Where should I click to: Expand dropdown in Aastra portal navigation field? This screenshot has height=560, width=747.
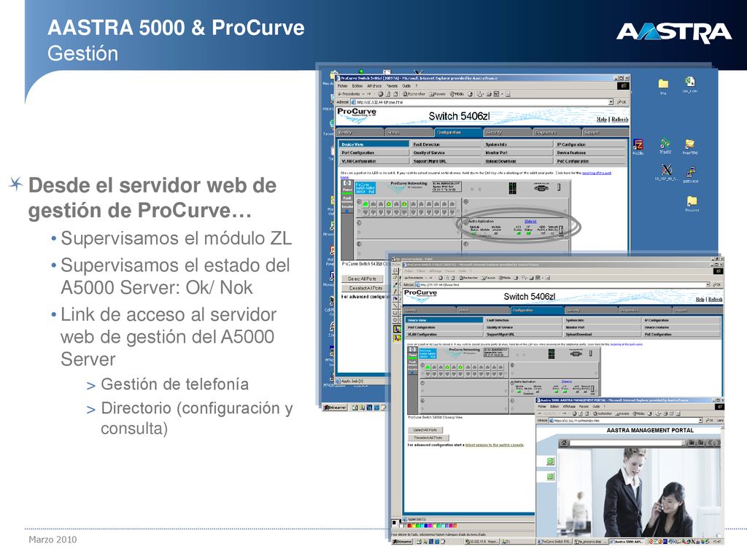coord(682,443)
